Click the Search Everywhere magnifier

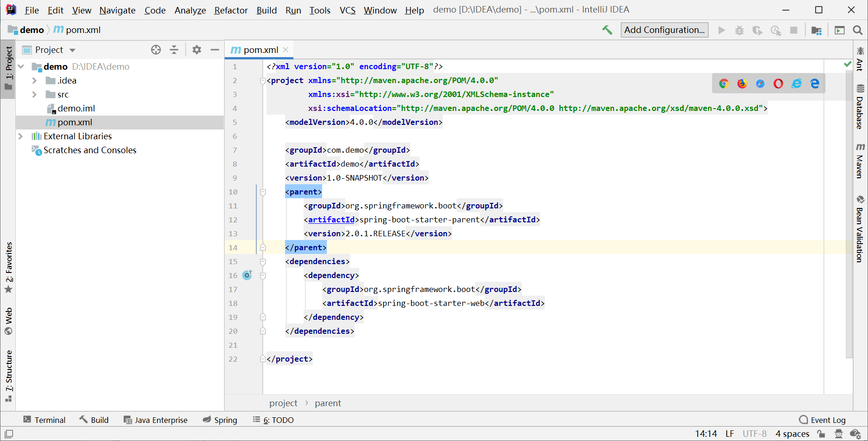858,30
